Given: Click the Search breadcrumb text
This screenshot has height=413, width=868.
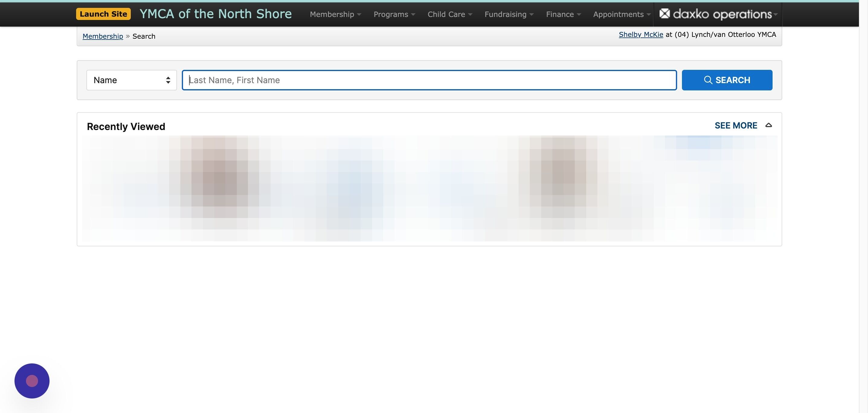Looking at the screenshot, I should pyautogui.click(x=144, y=36).
